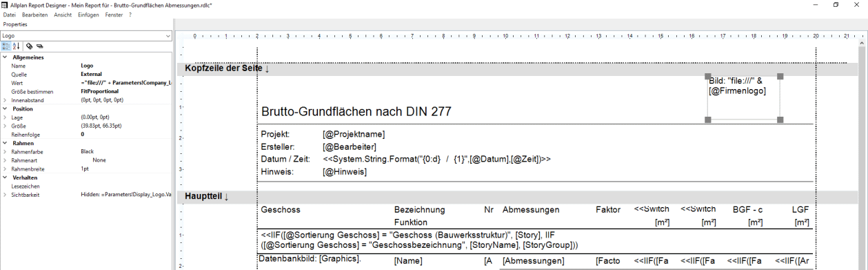Select the Faktor column header

point(608,209)
